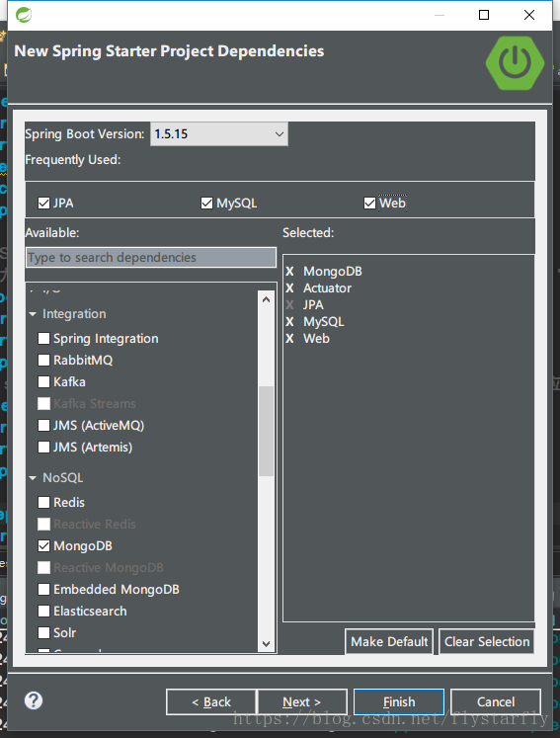560x738 pixels.
Task: Remove Actuator via its X icon
Action: point(289,288)
